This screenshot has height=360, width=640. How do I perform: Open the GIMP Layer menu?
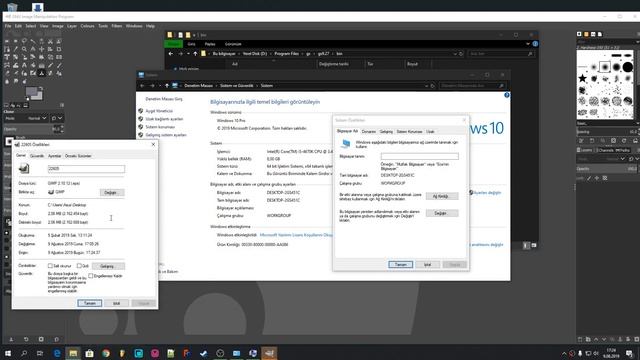tap(72, 26)
